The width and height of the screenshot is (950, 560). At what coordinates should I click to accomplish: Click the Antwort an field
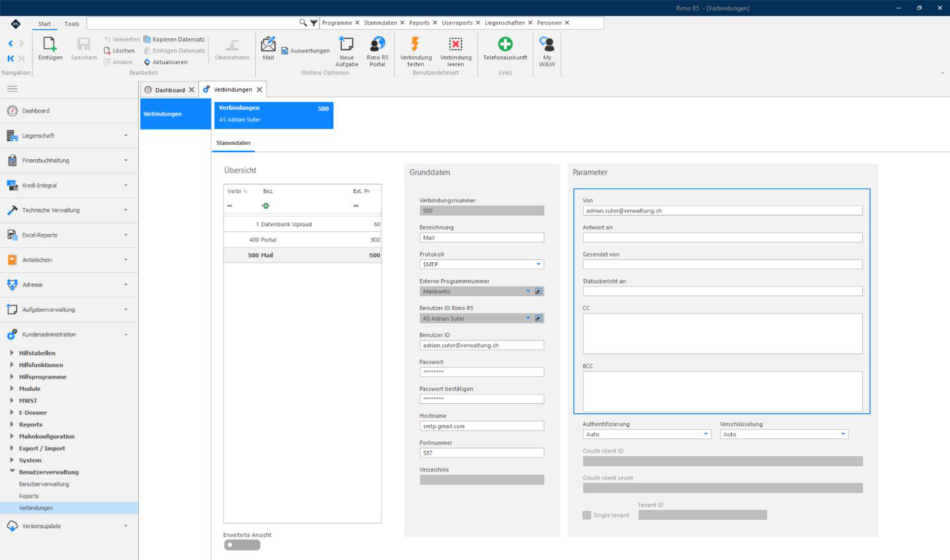pos(723,237)
